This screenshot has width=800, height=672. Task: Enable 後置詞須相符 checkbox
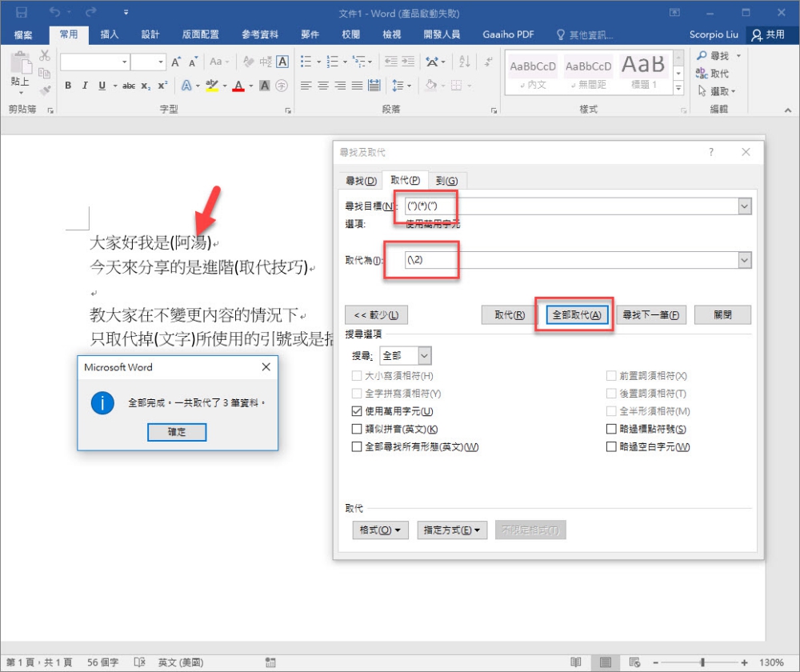[x=611, y=394]
